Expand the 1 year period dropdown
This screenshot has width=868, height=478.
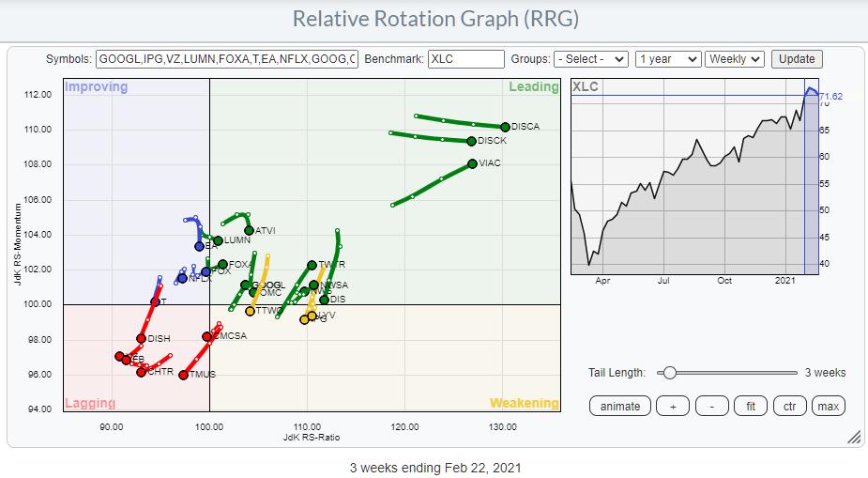[667, 59]
